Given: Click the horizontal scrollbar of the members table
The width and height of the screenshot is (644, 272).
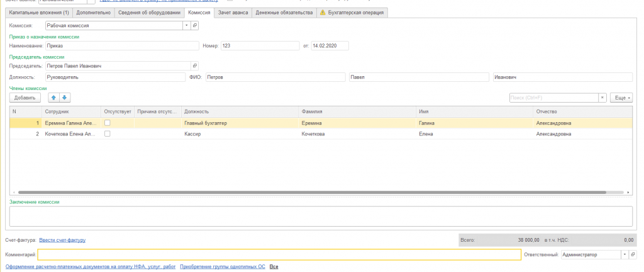Looking at the screenshot, I should point(312,192).
